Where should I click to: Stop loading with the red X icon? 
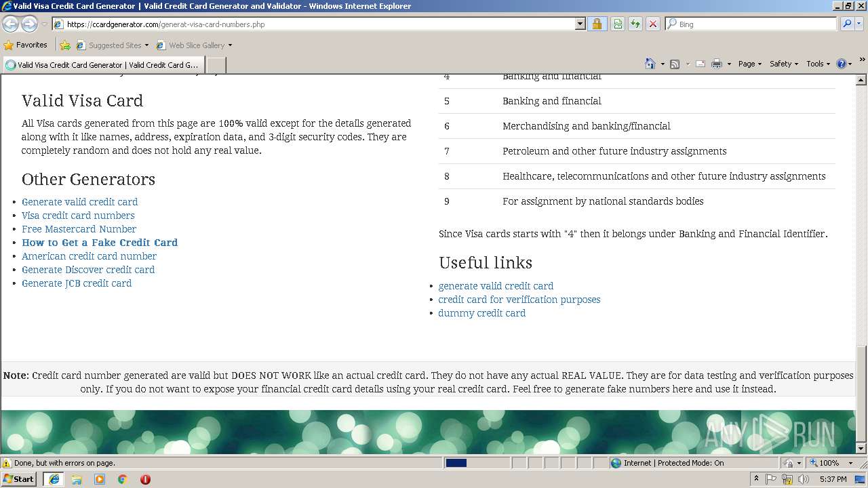click(x=653, y=24)
